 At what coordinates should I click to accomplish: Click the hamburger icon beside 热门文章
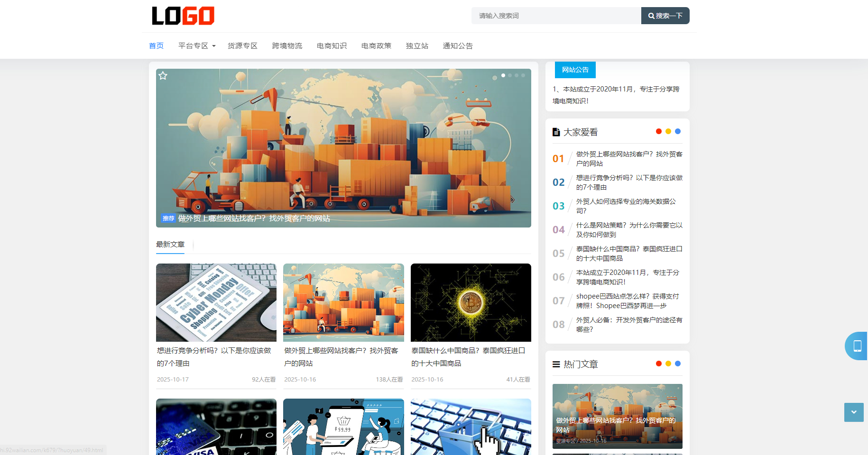click(556, 364)
